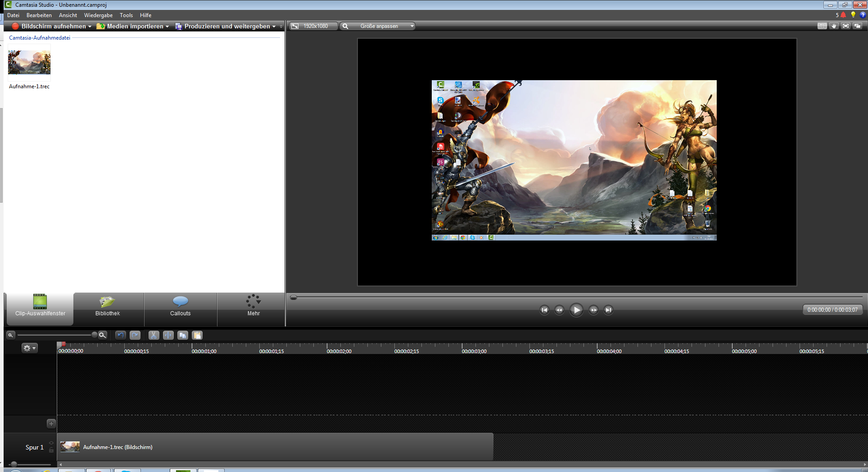
Task: Open the Tools menu
Action: (126, 15)
